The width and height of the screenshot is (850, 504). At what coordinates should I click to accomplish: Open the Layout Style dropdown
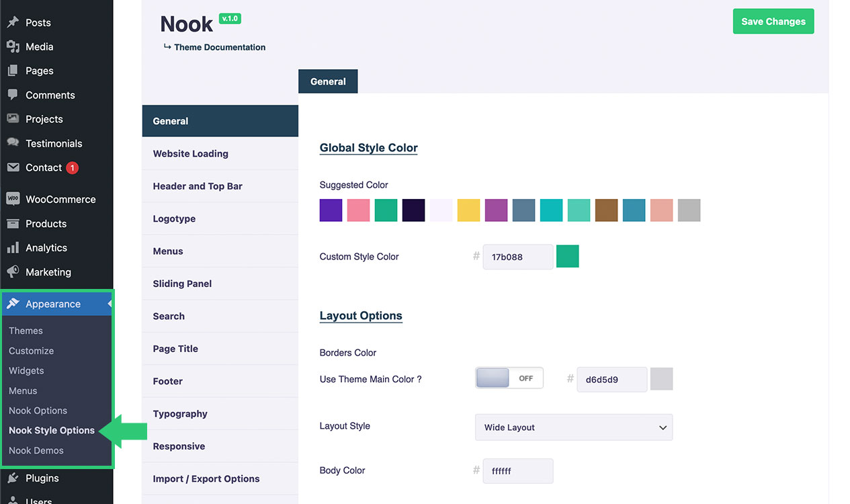click(x=573, y=427)
